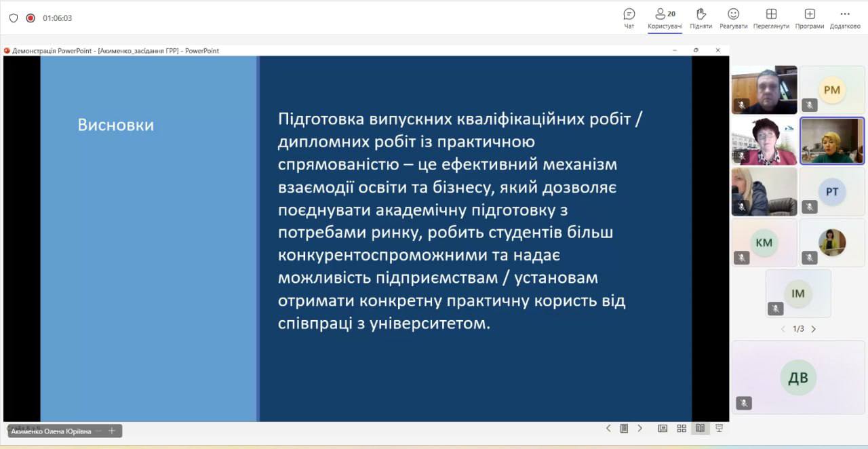
Task: Select the PM participant tile
Action: tap(832, 90)
